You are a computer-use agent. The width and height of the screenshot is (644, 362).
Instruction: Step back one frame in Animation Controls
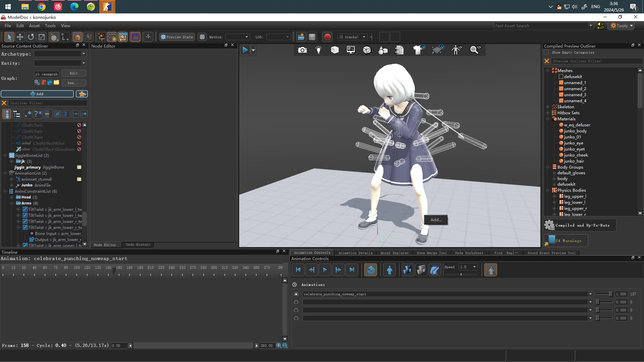tap(312, 270)
